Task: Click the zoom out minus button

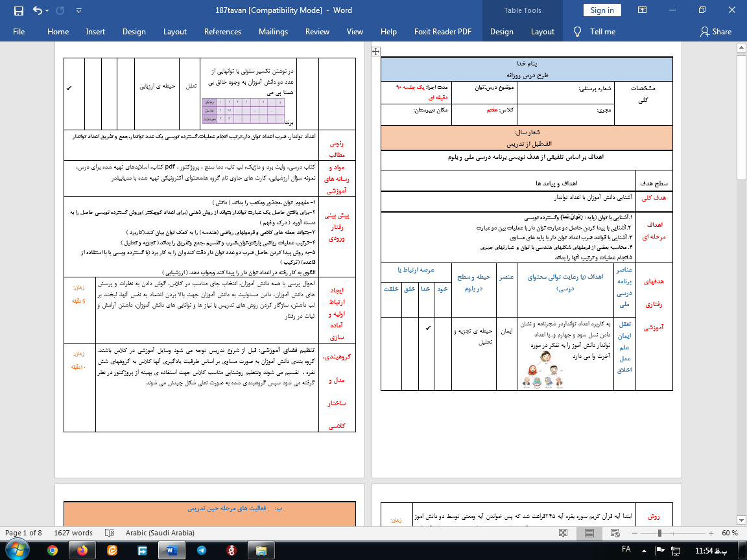Action: (635, 533)
